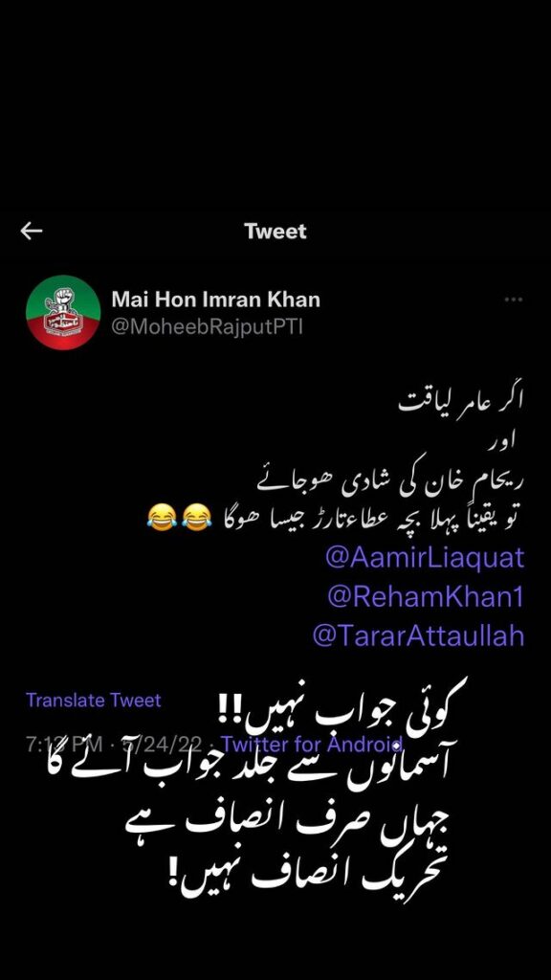This screenshot has width=551, height=980.
Task: Open the @TararAttaullah mention
Action: [x=418, y=636]
